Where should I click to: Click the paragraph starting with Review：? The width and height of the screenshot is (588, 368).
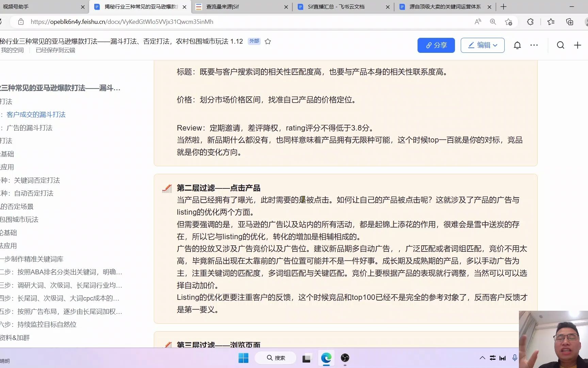pyautogui.click(x=276, y=128)
